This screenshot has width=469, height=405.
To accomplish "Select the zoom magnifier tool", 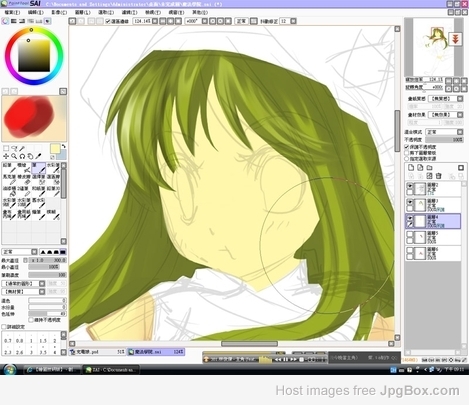I will click(x=14, y=156).
